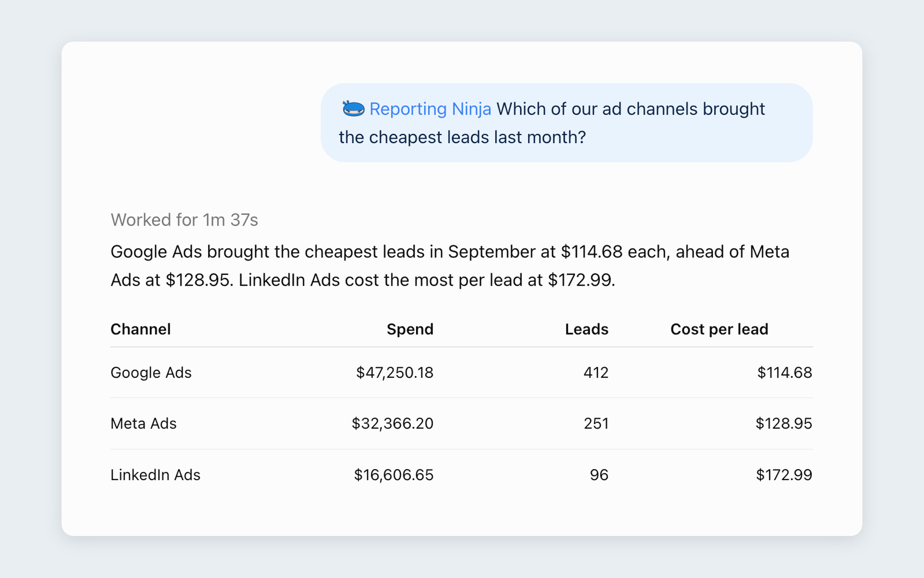Click the 96 leads cell

599,475
